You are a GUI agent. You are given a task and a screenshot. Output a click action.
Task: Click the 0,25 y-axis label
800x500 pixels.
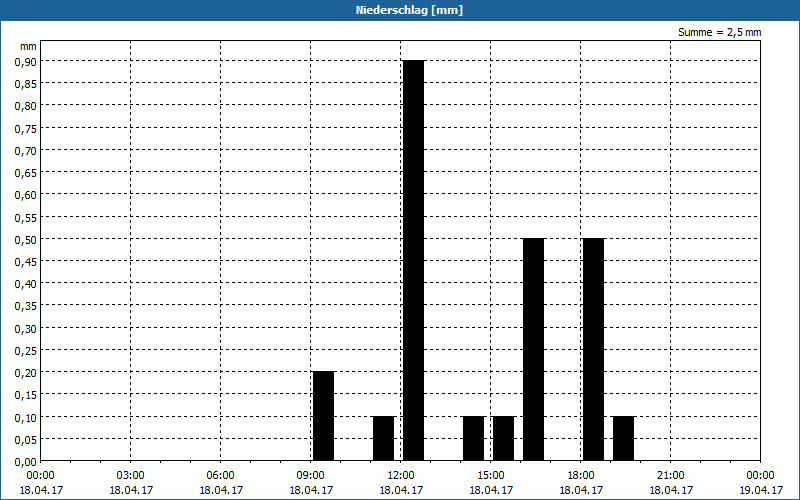[26, 351]
